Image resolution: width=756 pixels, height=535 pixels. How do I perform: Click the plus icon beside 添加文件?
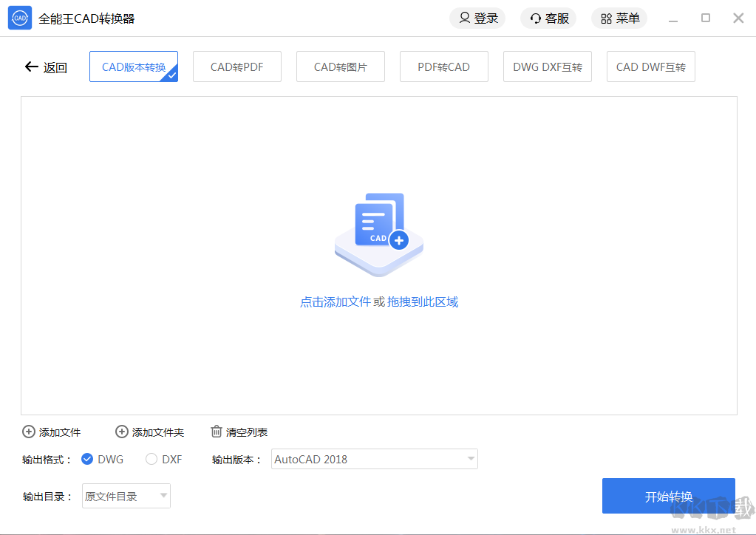29,432
